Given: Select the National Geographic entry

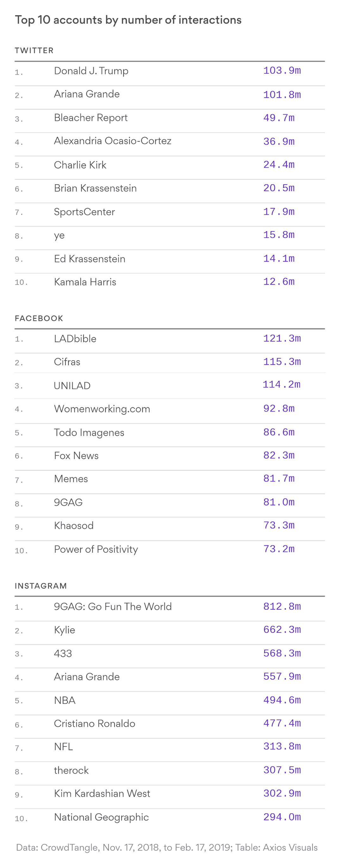Looking at the screenshot, I should point(101,817).
